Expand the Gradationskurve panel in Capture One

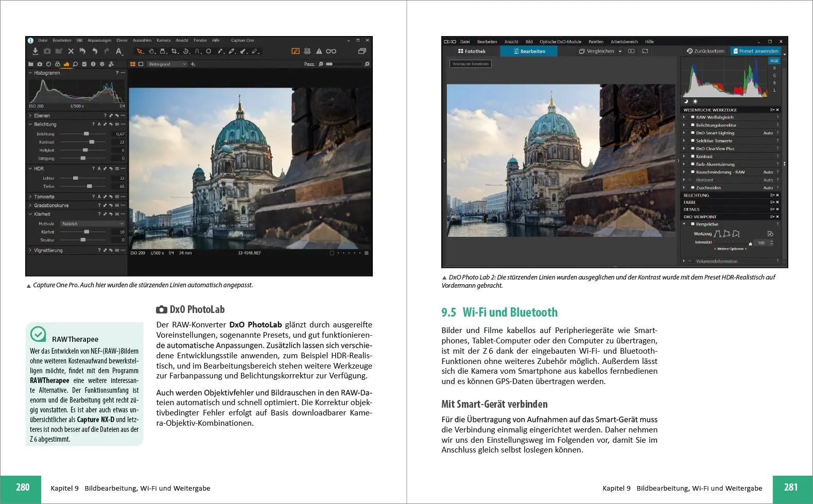[x=30, y=205]
